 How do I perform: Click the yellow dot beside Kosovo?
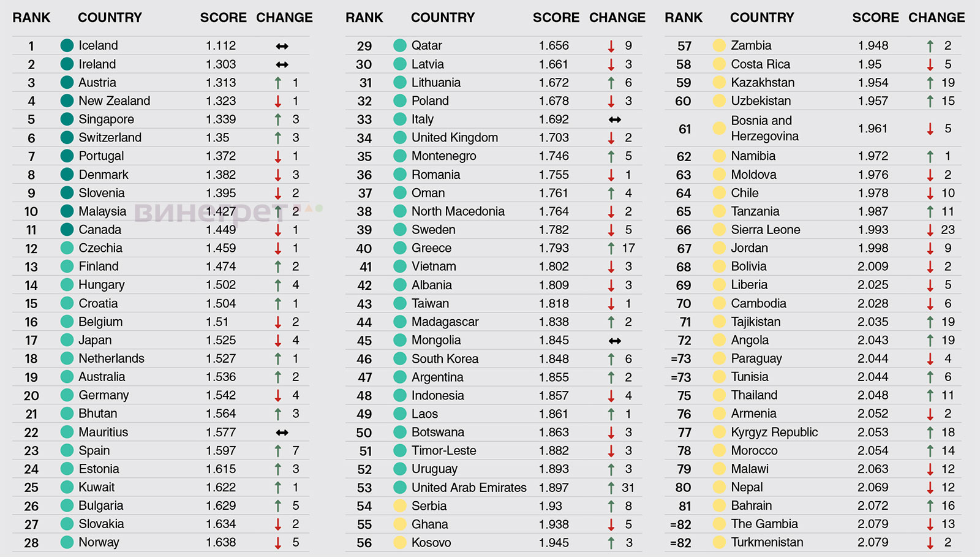pyautogui.click(x=400, y=543)
